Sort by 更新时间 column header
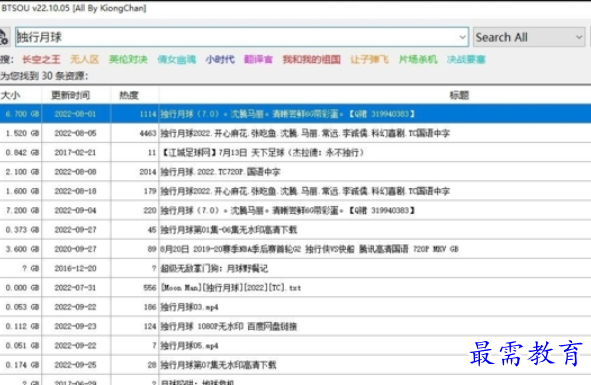591x385 pixels. (76, 95)
